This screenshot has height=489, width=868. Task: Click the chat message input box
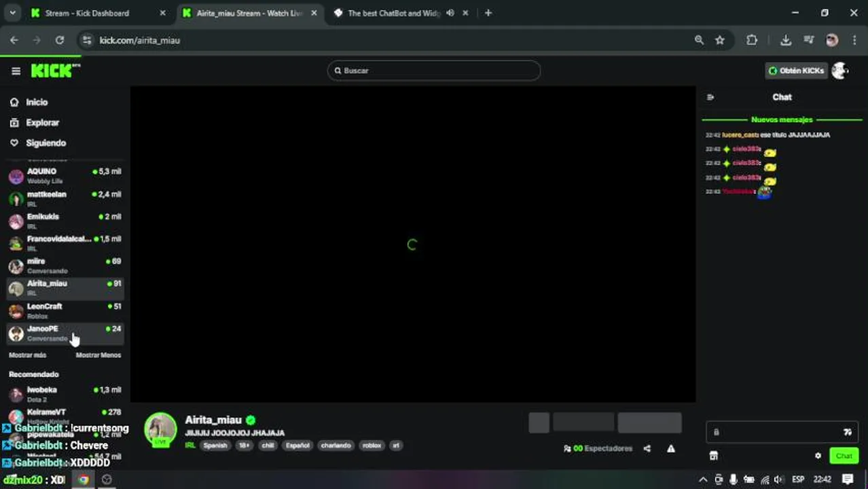(x=782, y=432)
